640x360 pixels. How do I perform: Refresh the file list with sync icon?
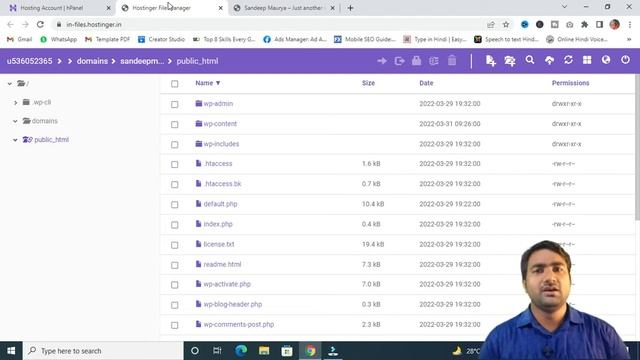568,60
